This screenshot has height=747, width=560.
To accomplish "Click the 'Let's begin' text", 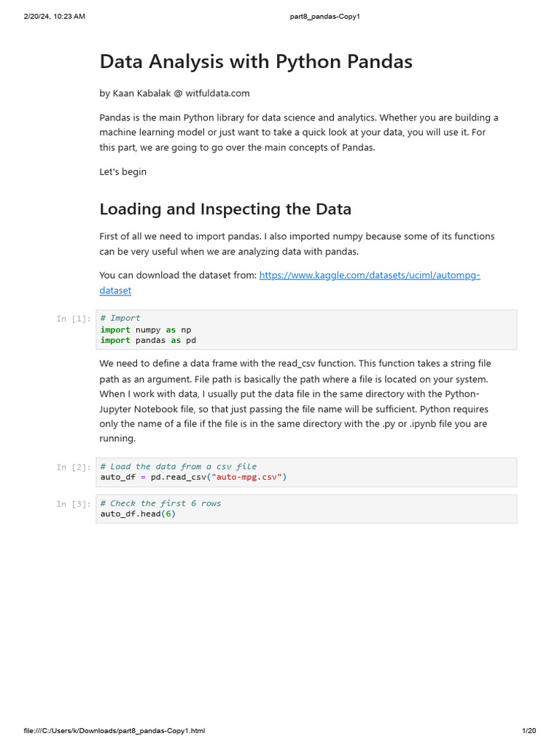I will pos(122,171).
